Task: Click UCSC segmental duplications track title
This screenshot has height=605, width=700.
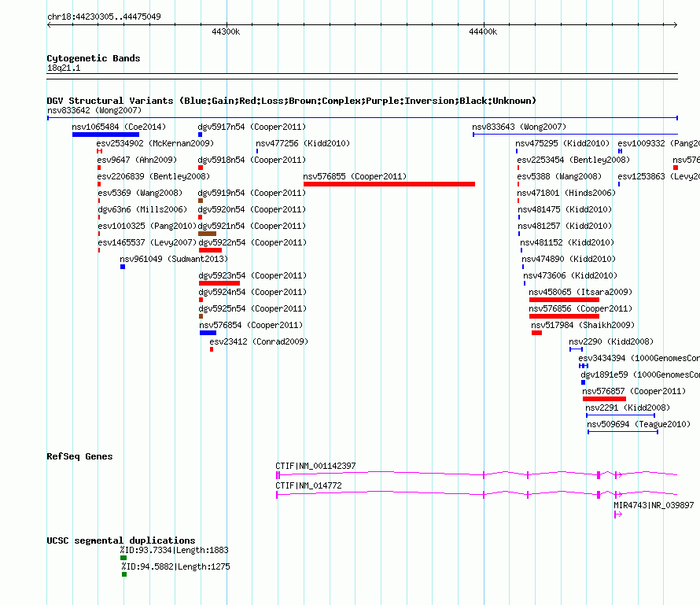Action: 121,540
